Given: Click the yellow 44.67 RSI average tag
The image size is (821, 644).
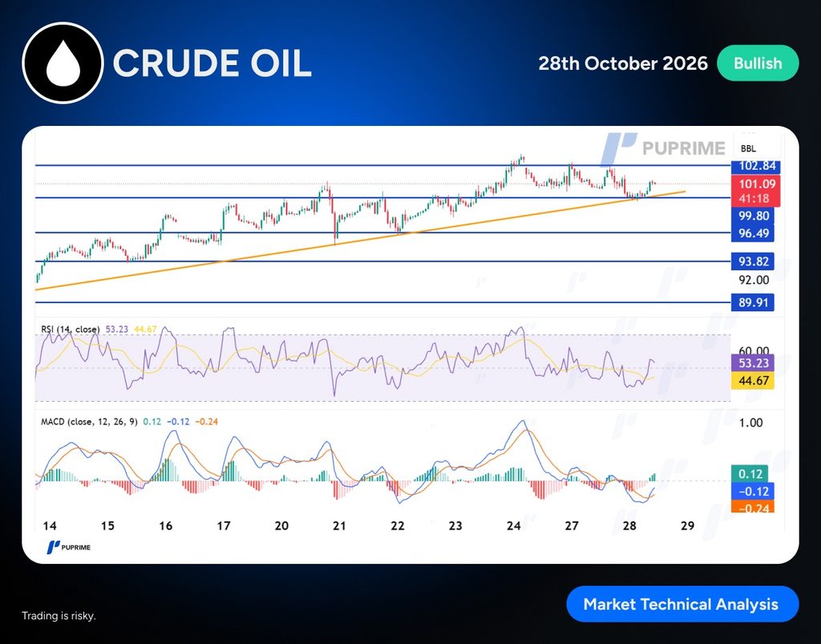Looking at the screenshot, I should pyautogui.click(x=752, y=381).
